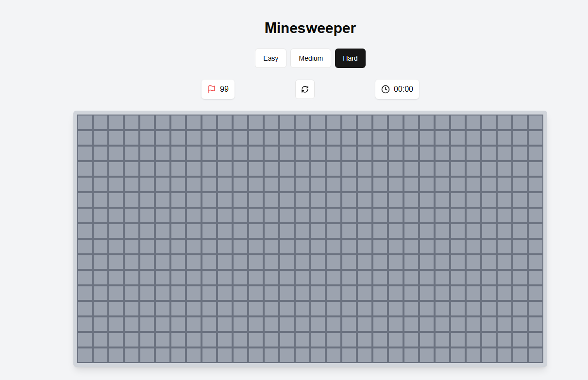Reveal the second cell of the first row
The height and width of the screenshot is (380, 588).
(x=100, y=122)
